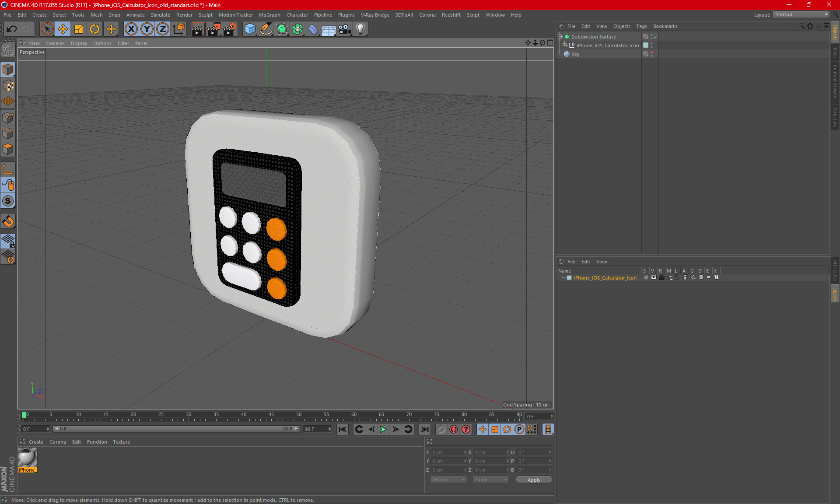Add Subdivision Surface generator icon
The height and width of the screenshot is (504, 840).
tap(282, 29)
